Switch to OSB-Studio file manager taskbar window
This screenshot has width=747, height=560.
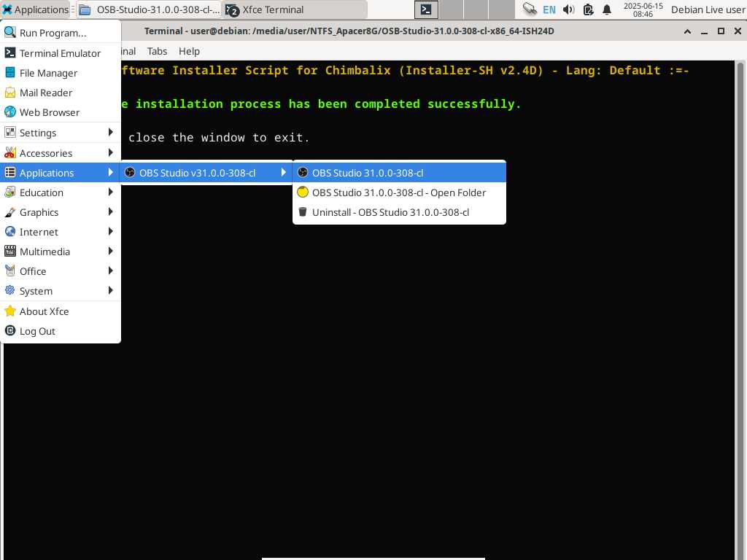pos(149,9)
